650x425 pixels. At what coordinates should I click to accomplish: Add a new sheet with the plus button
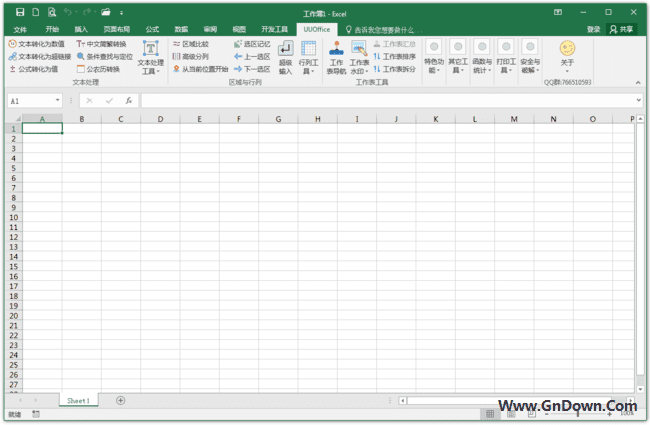pos(121,400)
